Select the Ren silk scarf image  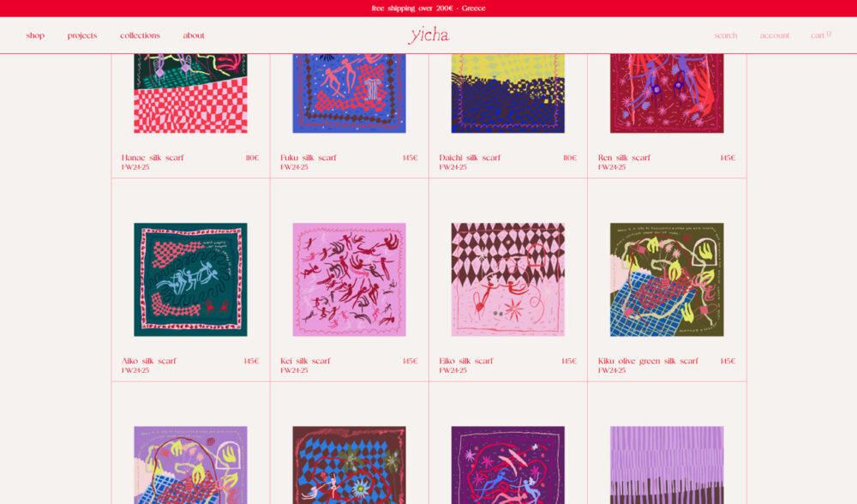[667, 93]
